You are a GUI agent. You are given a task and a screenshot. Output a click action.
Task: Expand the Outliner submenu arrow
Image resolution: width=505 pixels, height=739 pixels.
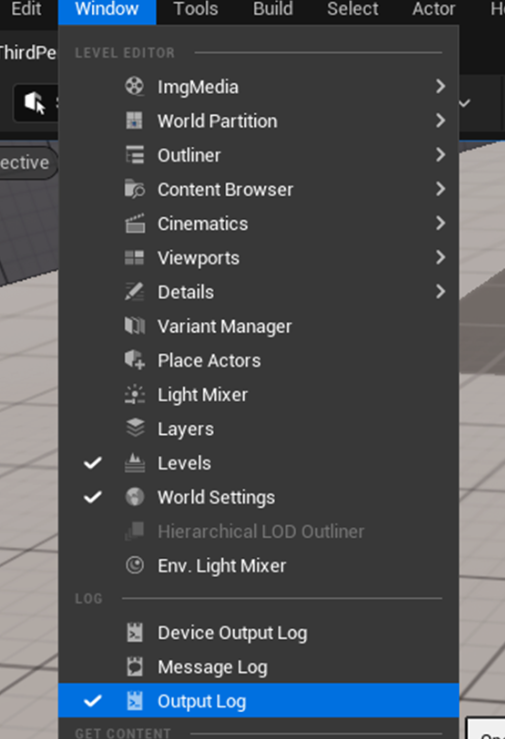[x=440, y=155]
